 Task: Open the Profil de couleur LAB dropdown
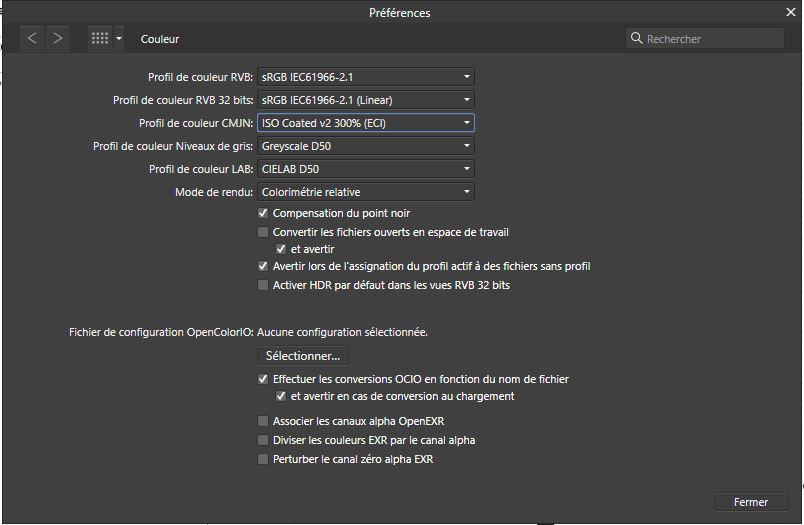pos(366,169)
